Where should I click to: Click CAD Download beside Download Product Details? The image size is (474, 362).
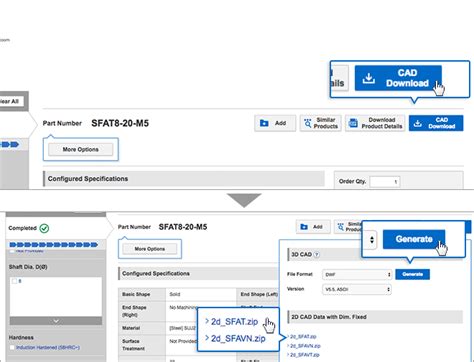[x=436, y=123]
